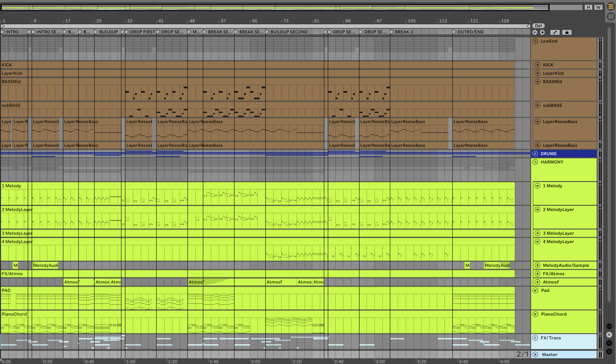Unfold the KICK track
The height and width of the screenshot is (364, 616).
(x=537, y=65)
